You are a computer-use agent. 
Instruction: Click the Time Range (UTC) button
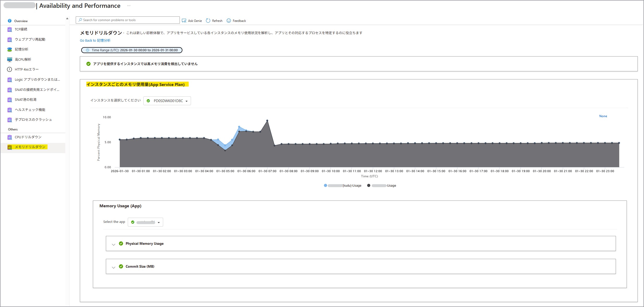point(132,50)
